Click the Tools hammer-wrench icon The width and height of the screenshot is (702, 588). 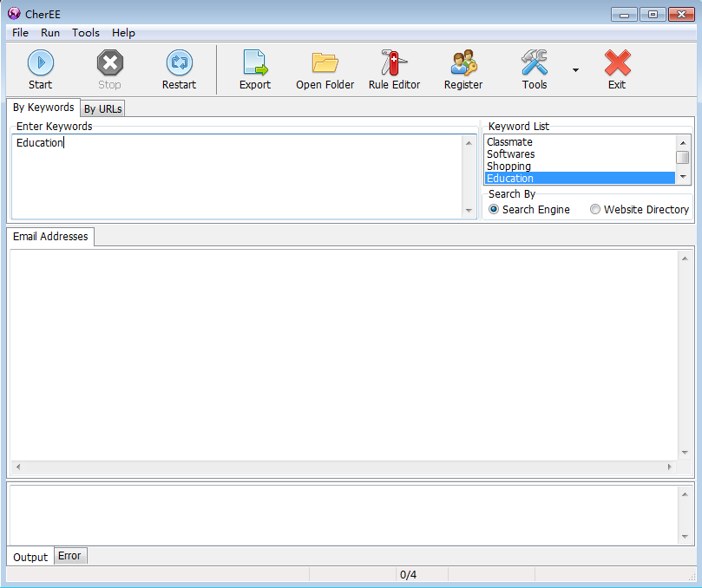(535, 62)
